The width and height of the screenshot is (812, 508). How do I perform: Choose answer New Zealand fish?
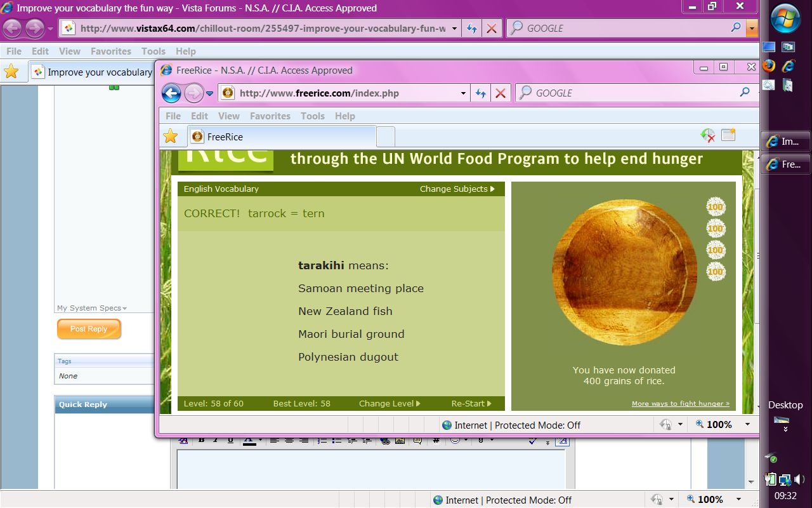click(x=345, y=311)
